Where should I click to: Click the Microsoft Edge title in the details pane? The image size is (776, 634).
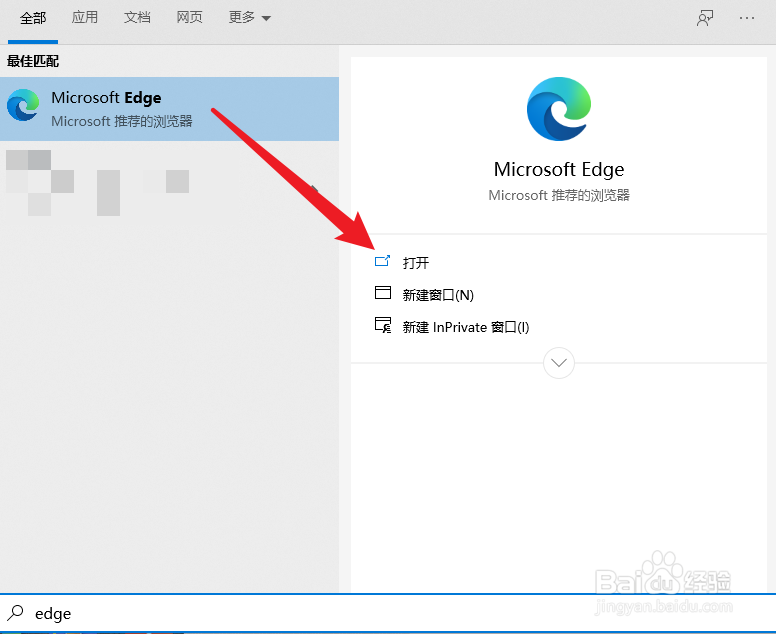559,169
